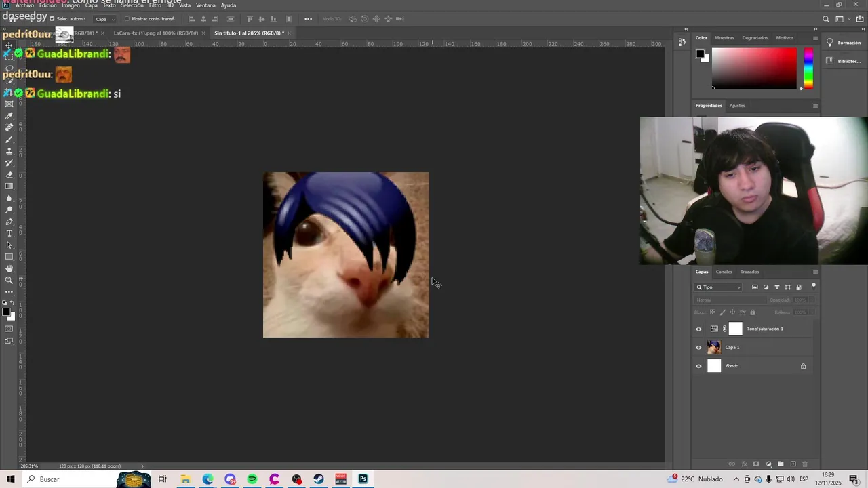Enable Mostrar contr. transf. checkbox
Viewport: 868px width, 488px height.
point(127,19)
